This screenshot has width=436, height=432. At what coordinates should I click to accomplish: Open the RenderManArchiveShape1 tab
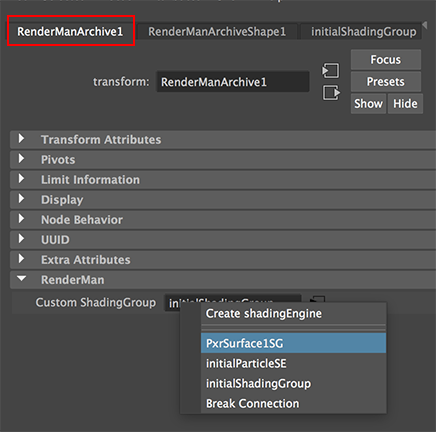point(217,32)
